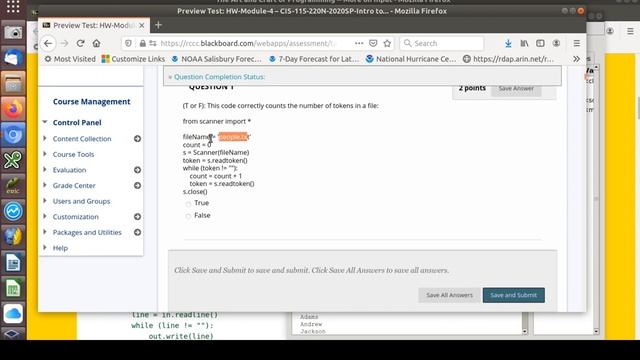Click the highlighted file name in the code
640x360 pixels.
coord(233,137)
